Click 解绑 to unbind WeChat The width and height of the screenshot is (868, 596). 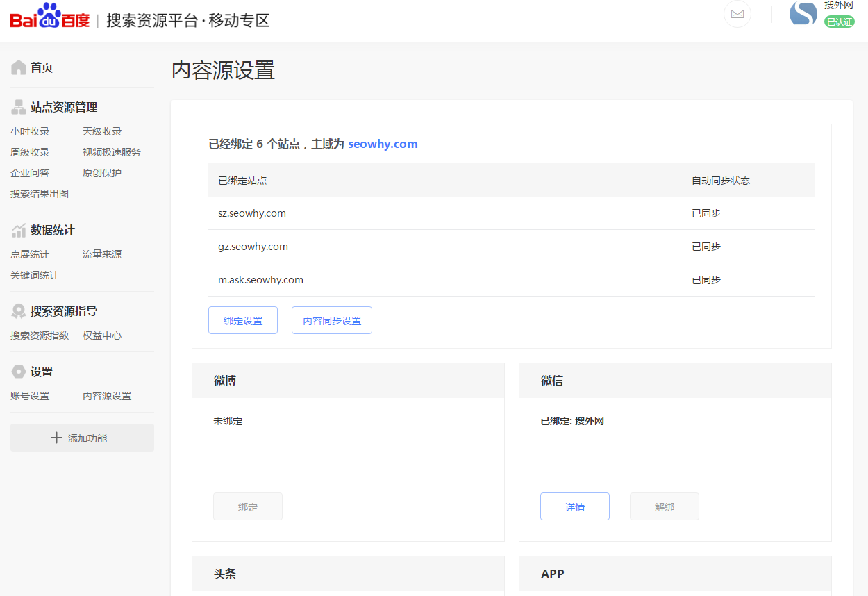pos(664,506)
